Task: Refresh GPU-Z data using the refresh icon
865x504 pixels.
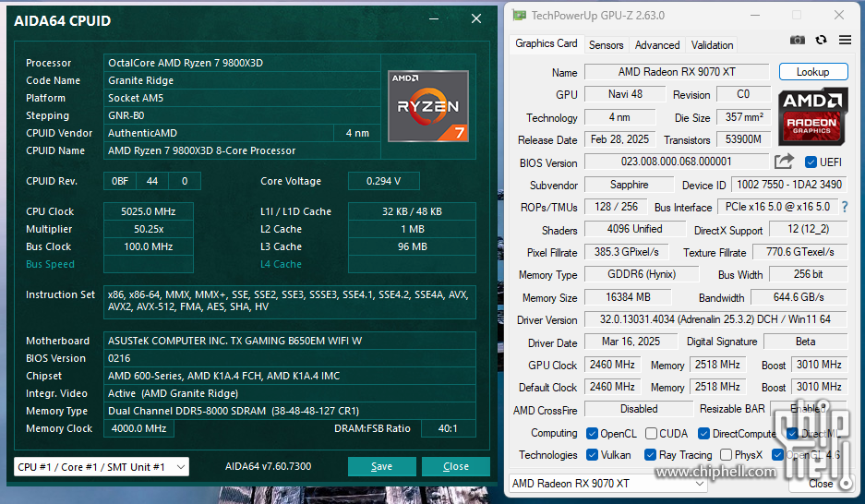Action: pyautogui.click(x=822, y=40)
